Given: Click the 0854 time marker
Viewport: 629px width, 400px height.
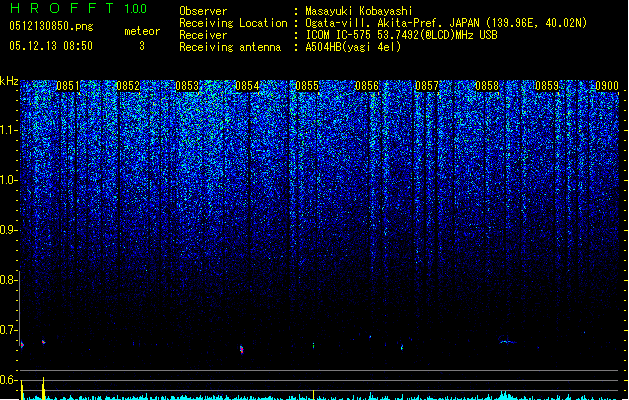Looking at the screenshot, I should (x=248, y=86).
